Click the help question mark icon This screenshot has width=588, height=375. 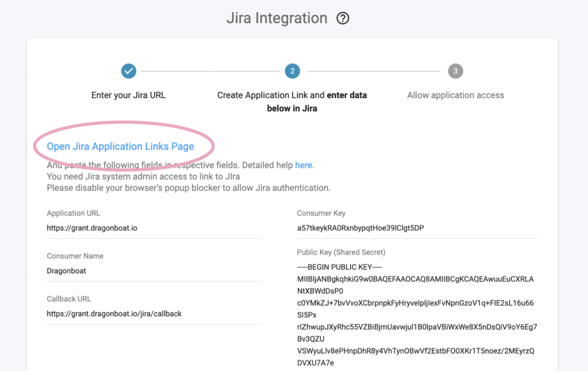343,18
